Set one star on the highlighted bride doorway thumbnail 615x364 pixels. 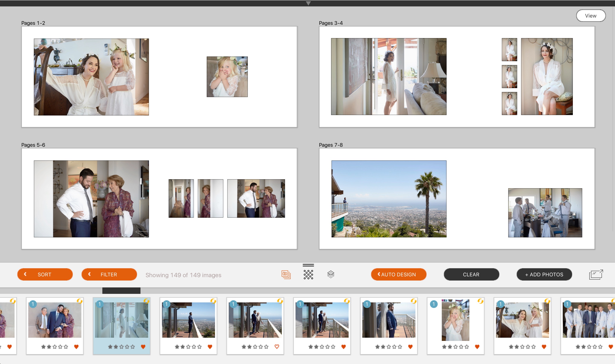[110, 347]
